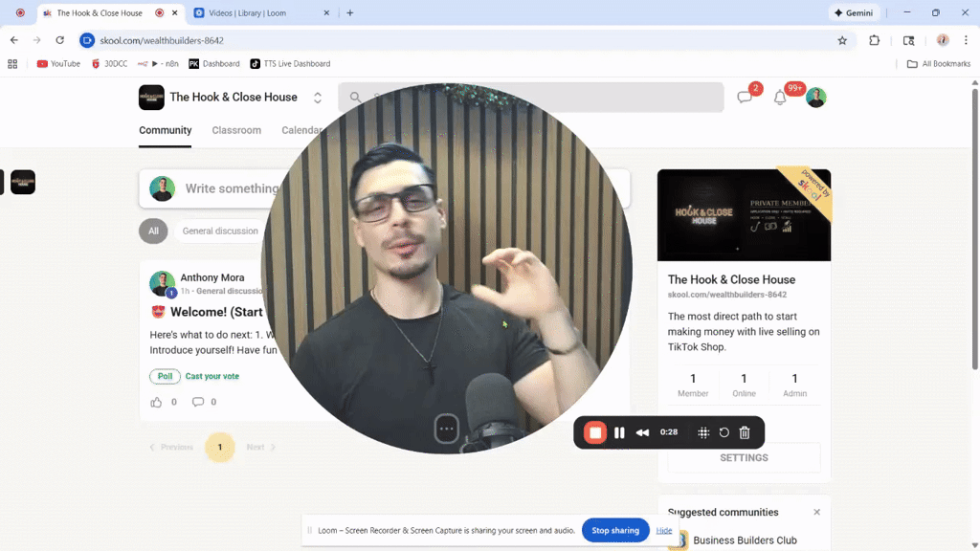Select the All category filter
Screen dimensions: 980x551
pos(153,231)
